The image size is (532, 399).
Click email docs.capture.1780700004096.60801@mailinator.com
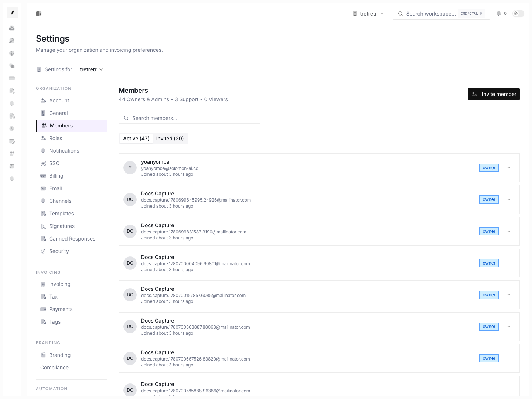point(195,264)
